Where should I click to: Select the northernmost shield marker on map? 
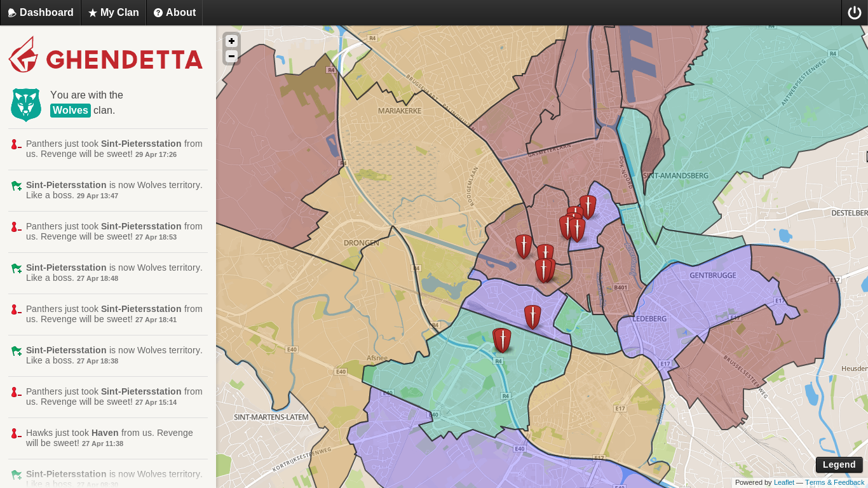click(x=588, y=207)
